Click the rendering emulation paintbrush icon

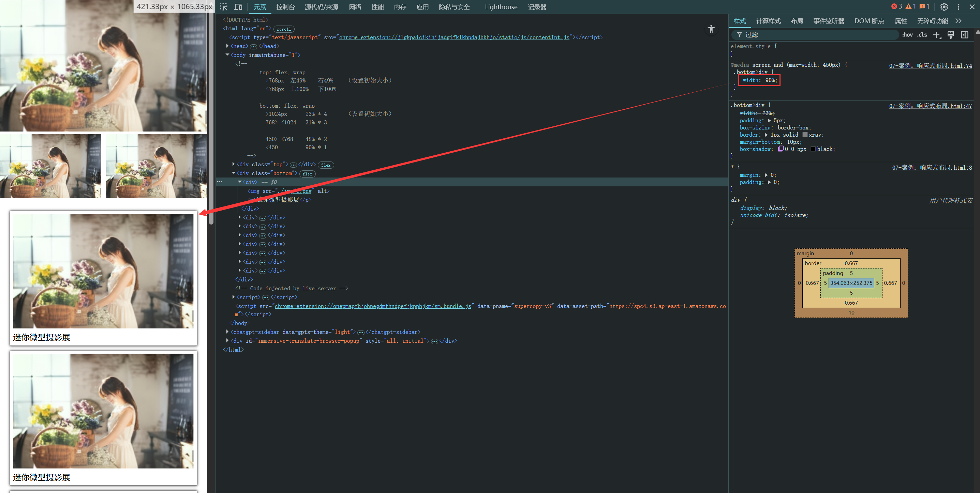(x=950, y=35)
